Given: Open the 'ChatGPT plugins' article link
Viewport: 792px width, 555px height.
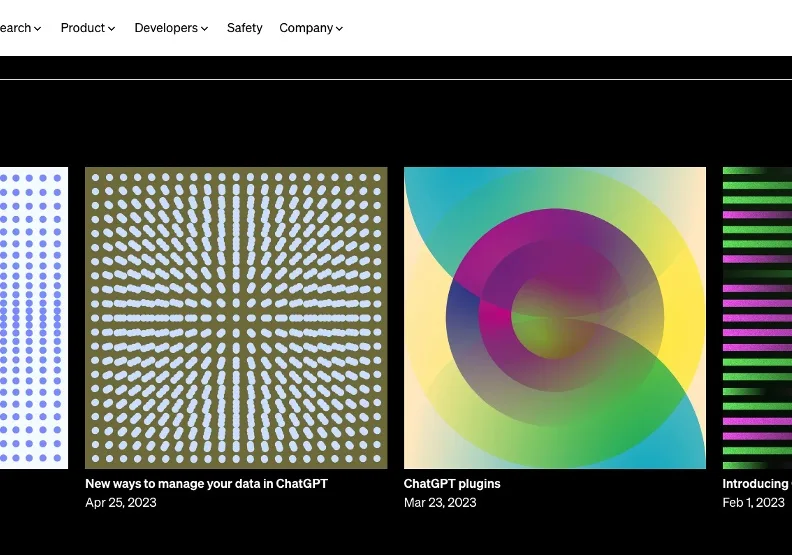Looking at the screenshot, I should click(452, 484).
